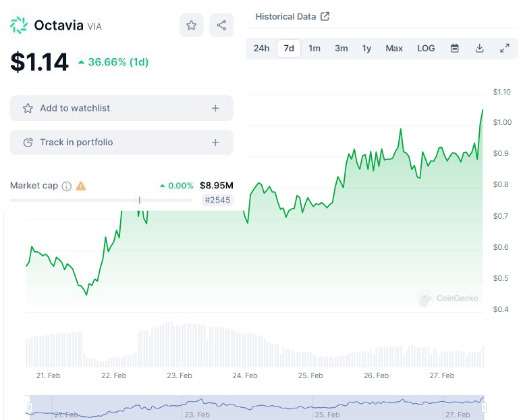
Task: Toggle LOG scale on chart
Action: tap(426, 48)
